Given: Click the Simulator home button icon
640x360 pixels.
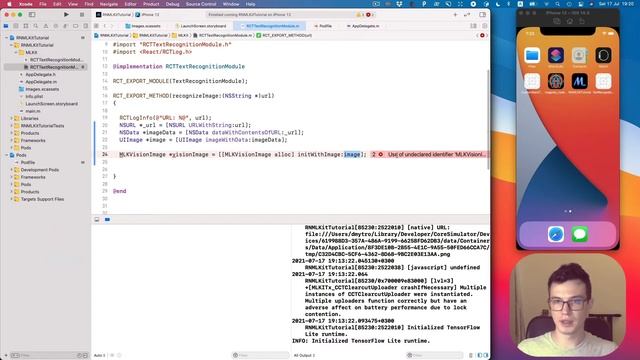Looking at the screenshot, I should pyautogui.click(x=569, y=21).
